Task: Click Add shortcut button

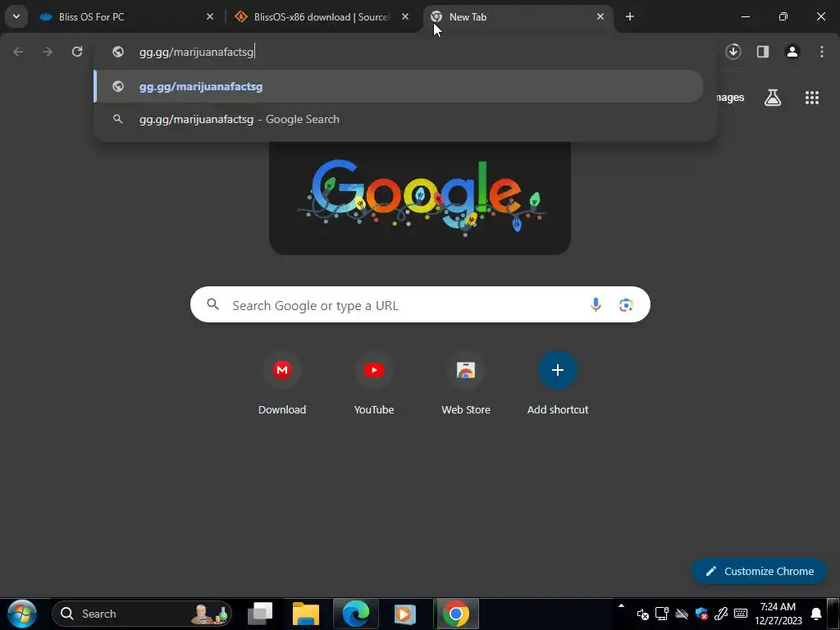Action: (x=558, y=384)
